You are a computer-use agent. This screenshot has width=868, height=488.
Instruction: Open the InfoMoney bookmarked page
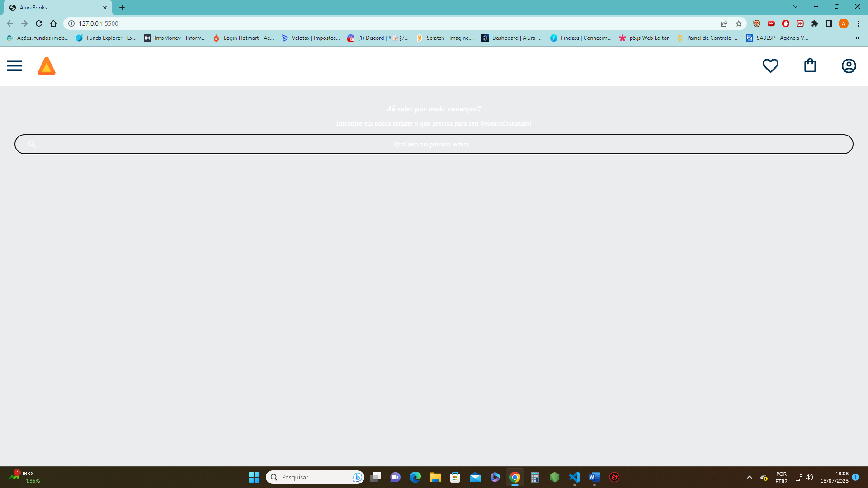tap(175, 38)
